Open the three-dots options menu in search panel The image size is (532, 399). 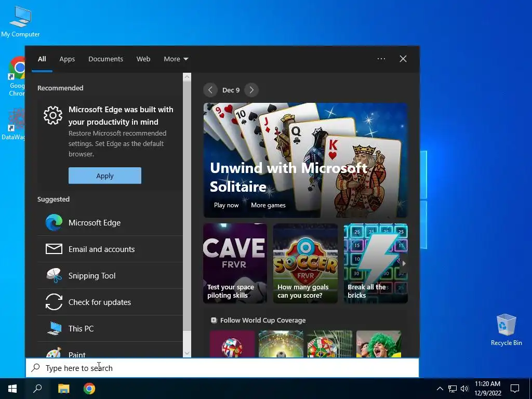[381, 59]
